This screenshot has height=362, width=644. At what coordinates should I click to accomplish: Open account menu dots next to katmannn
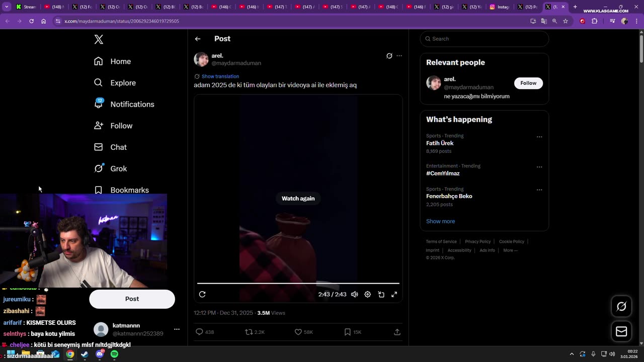pos(177,329)
